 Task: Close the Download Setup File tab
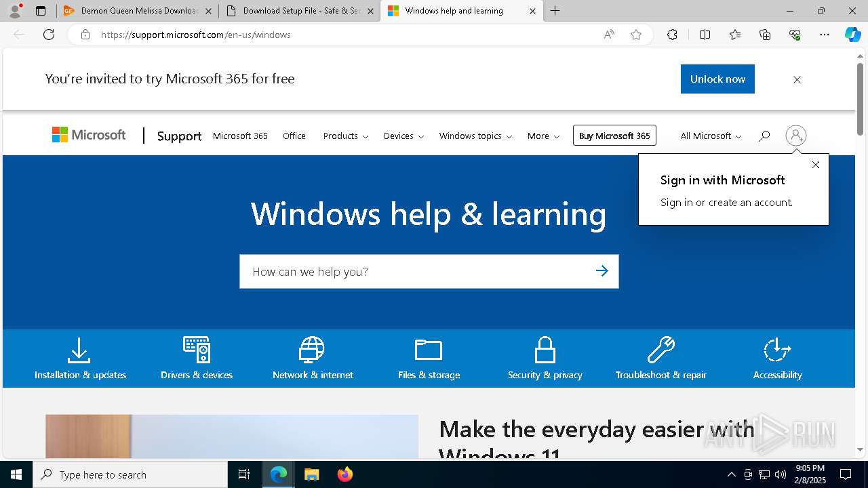coord(370,11)
